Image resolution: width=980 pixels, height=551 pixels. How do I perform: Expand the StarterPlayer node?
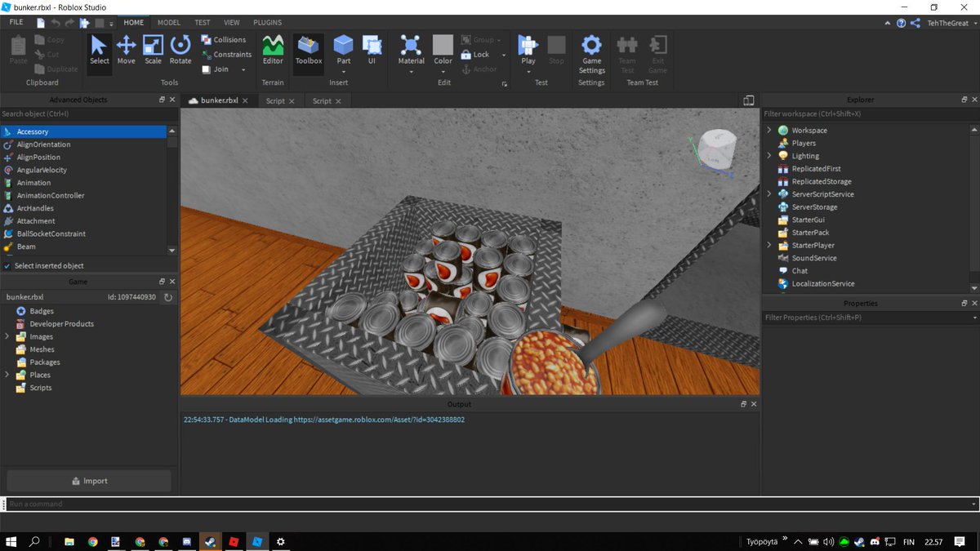coord(769,245)
